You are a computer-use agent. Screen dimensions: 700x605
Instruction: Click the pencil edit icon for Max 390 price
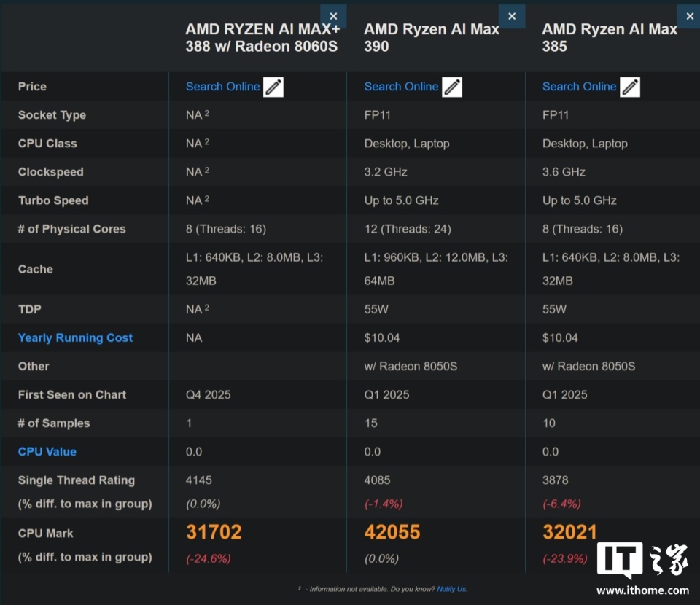click(452, 87)
